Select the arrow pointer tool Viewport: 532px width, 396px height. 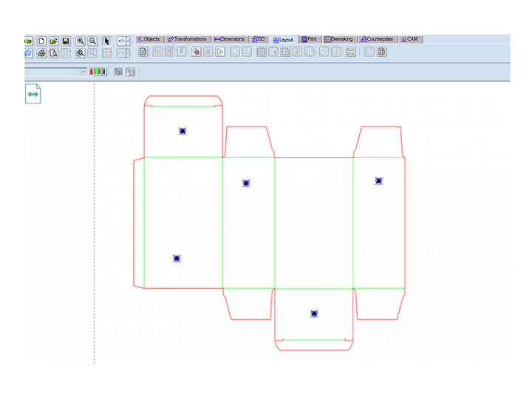click(x=106, y=41)
